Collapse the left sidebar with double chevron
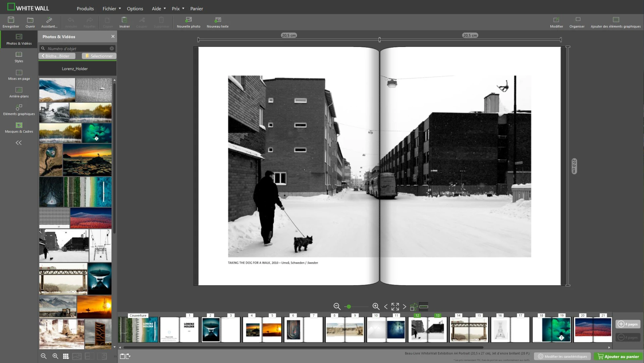Screen dimensions: 644x363 click(19, 143)
